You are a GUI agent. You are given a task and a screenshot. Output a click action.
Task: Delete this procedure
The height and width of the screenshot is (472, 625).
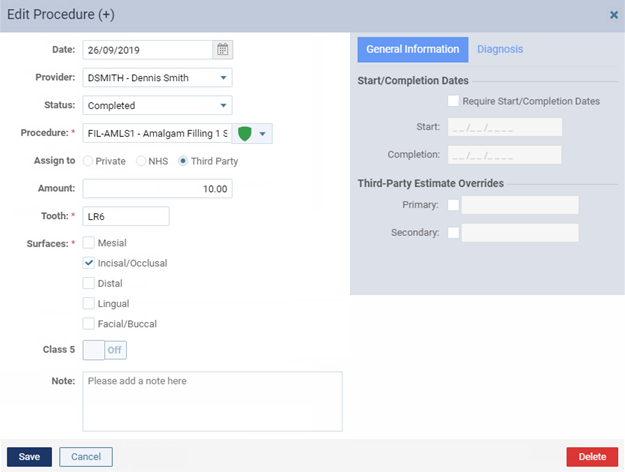[592, 457]
